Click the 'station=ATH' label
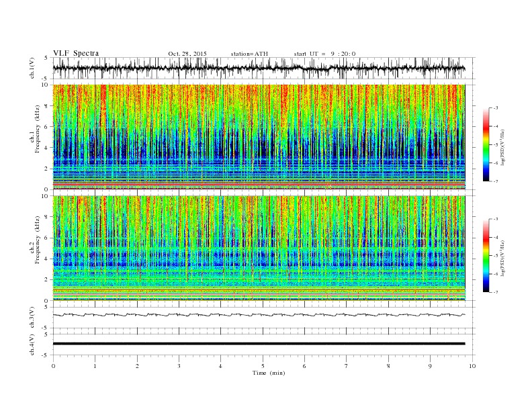 [249, 54]
